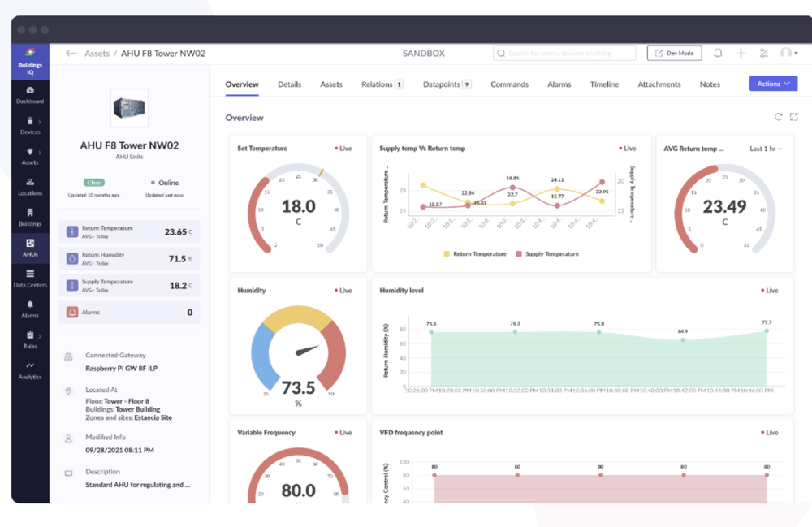Click the 71.5 Return Humidity value

pos(177,259)
